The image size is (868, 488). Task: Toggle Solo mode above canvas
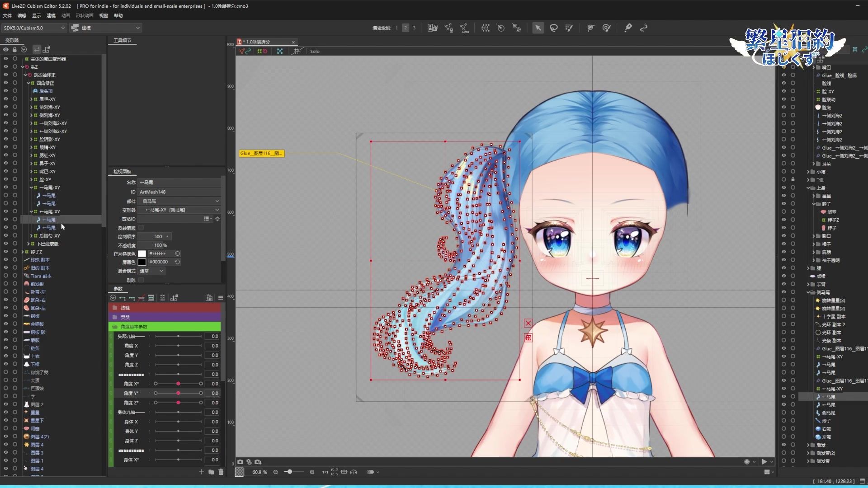coord(315,52)
